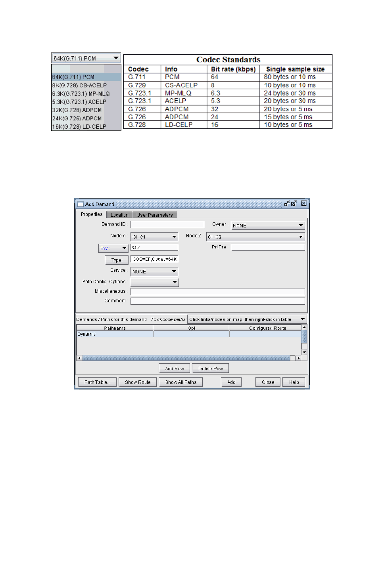Click the 'Bit rate (kbps)' header
384x588 pixels.
coord(233,69)
